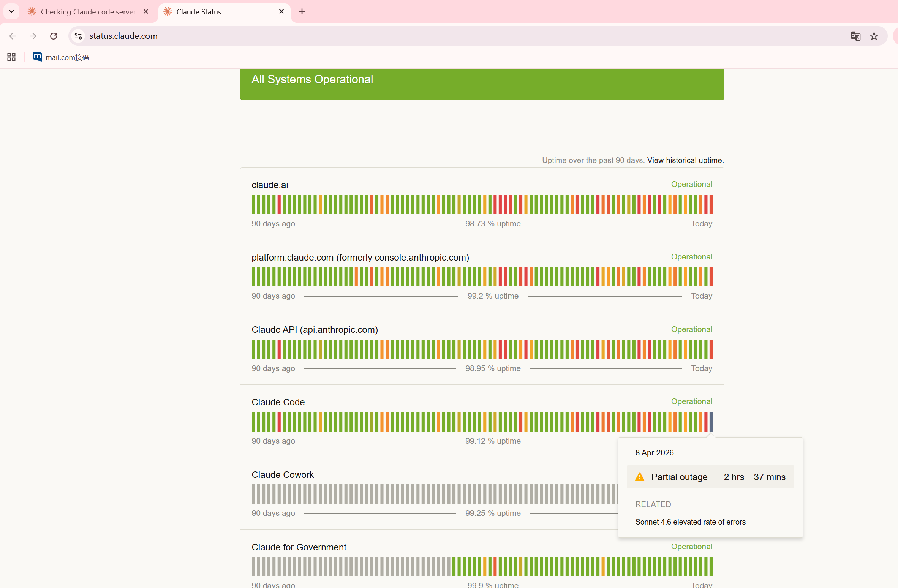Close the Claude Status tab

click(x=281, y=12)
